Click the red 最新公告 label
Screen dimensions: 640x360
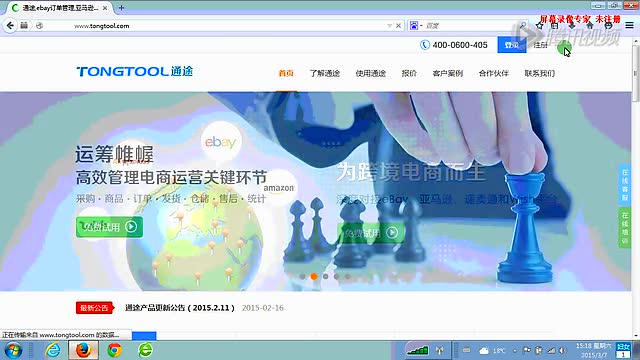(x=95, y=308)
